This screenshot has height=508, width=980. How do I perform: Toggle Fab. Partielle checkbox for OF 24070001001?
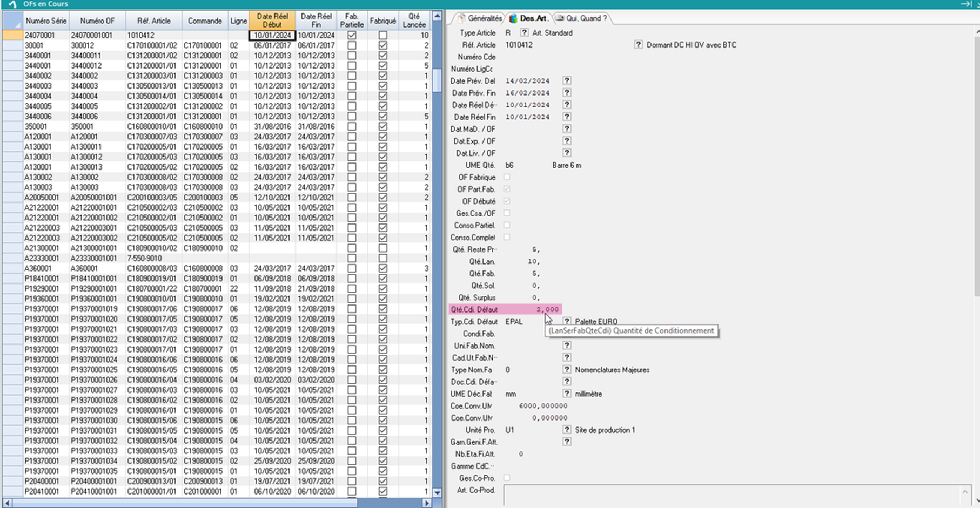[x=352, y=35]
